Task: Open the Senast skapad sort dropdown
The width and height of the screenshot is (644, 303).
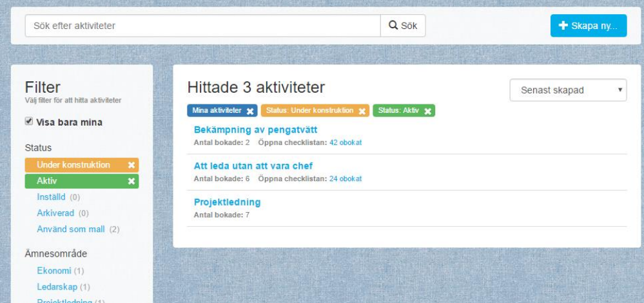Action: click(x=568, y=90)
